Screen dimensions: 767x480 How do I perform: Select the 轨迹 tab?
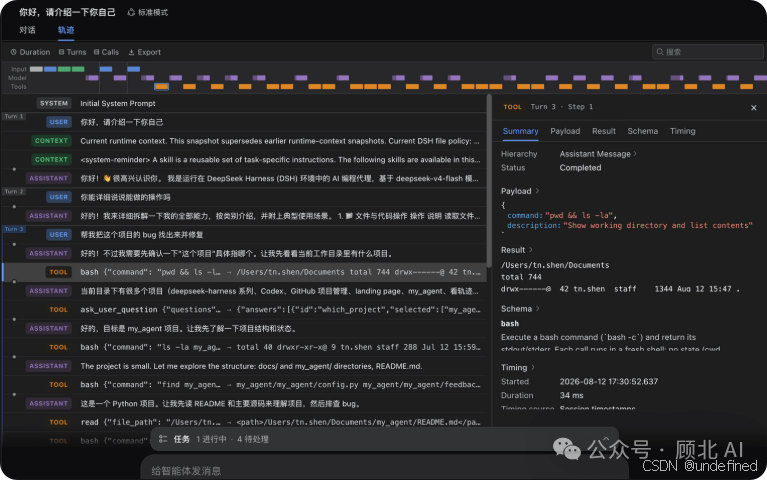click(x=66, y=30)
